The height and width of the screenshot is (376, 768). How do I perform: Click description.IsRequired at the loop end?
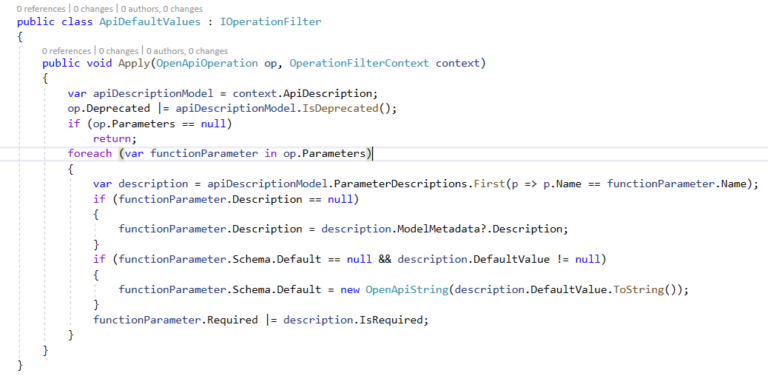click(x=356, y=320)
